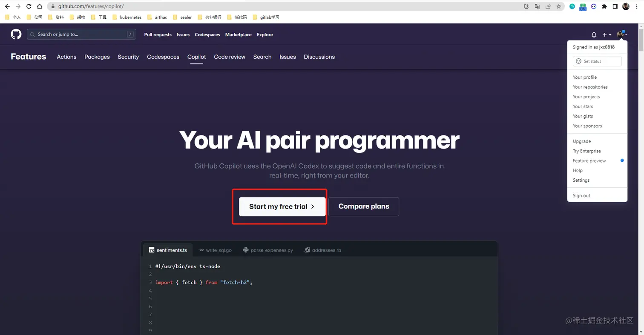Click the Ruby icon on addresses.rb tab
The image size is (644, 335).
point(307,250)
